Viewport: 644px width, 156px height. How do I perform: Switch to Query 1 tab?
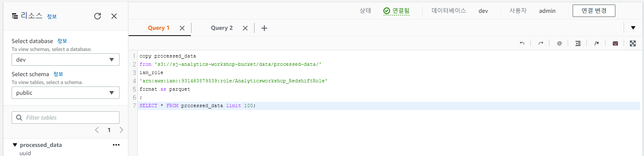(159, 28)
